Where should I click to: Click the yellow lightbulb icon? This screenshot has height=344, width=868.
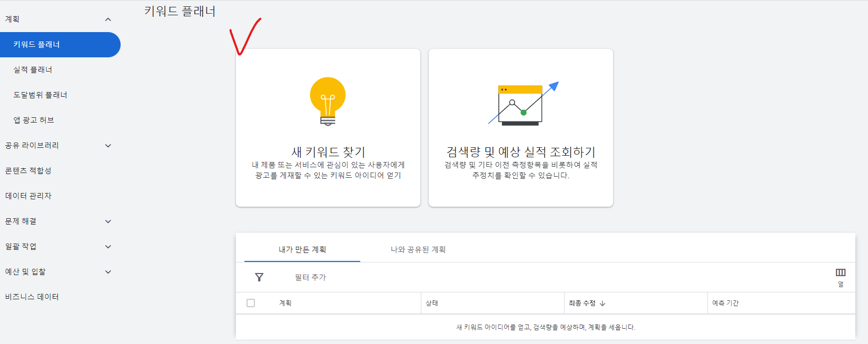(328, 100)
